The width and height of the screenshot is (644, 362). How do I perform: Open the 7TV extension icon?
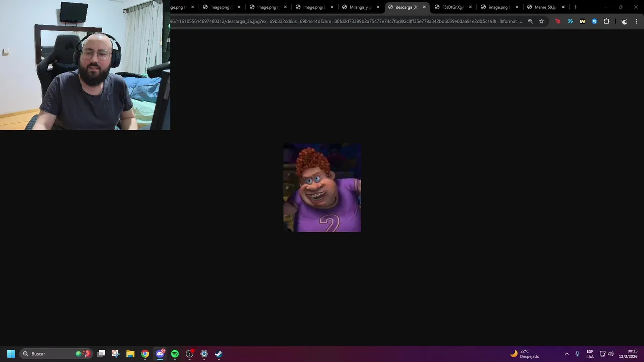click(570, 21)
